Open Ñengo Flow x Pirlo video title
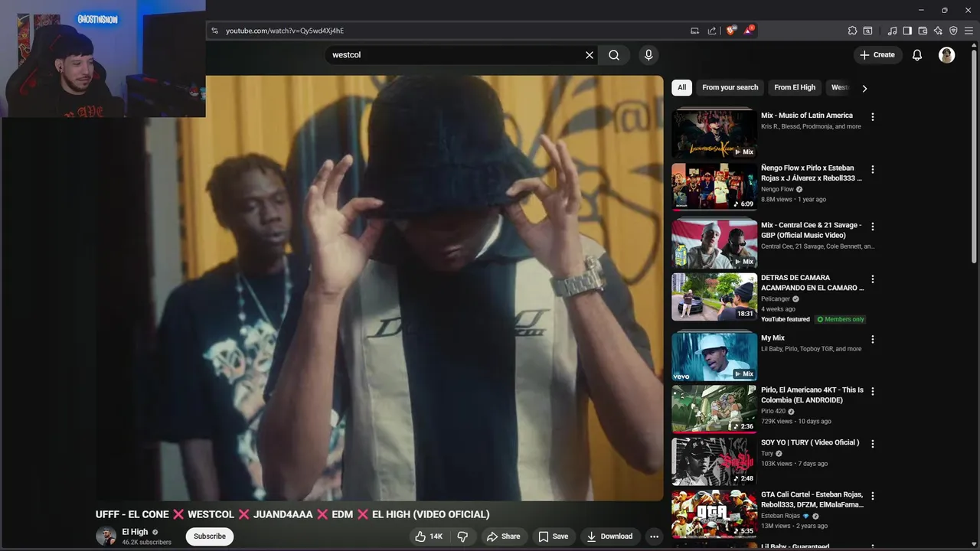This screenshot has width=980, height=551. 812,173
